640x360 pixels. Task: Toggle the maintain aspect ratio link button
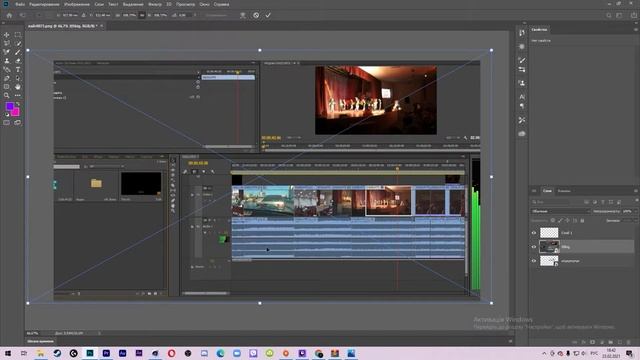[142, 15]
